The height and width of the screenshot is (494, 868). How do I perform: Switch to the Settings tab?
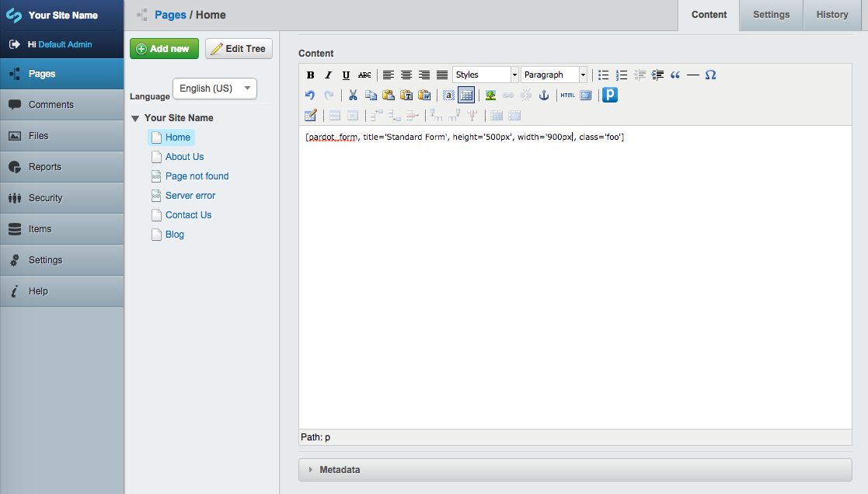(x=771, y=15)
